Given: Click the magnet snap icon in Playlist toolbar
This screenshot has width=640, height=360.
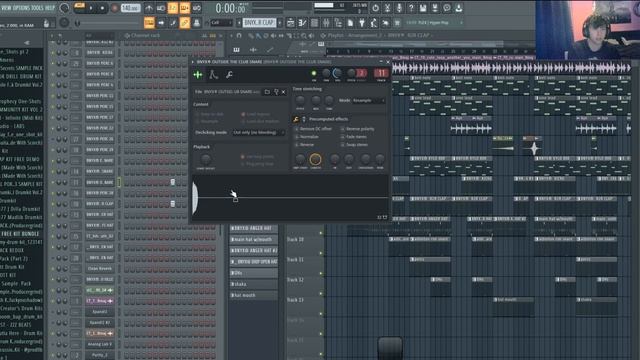Looking at the screenshot, I should coord(239,36).
